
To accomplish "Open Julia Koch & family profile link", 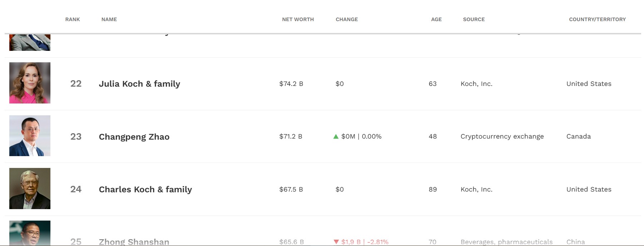I will [x=139, y=84].
